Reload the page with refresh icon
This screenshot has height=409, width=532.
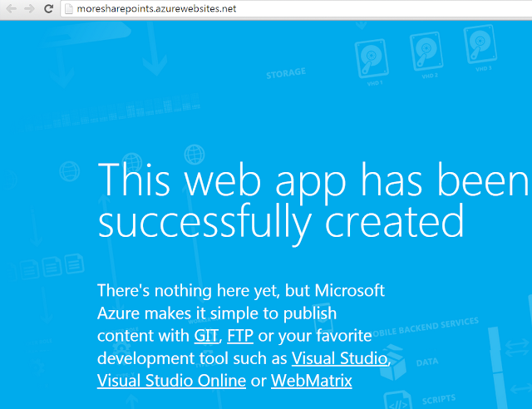48,8
